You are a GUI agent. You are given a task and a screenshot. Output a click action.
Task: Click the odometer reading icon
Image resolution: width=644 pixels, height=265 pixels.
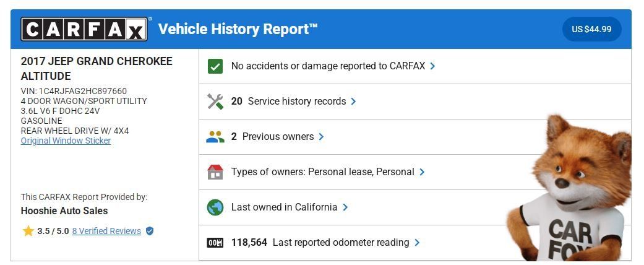point(215,243)
